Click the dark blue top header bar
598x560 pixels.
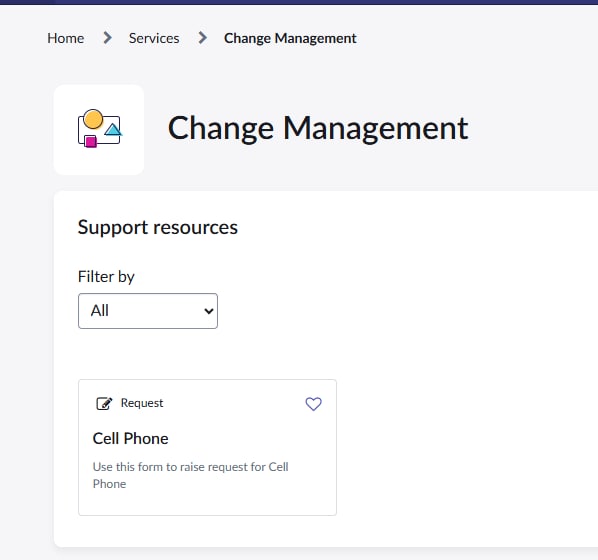point(299,2)
